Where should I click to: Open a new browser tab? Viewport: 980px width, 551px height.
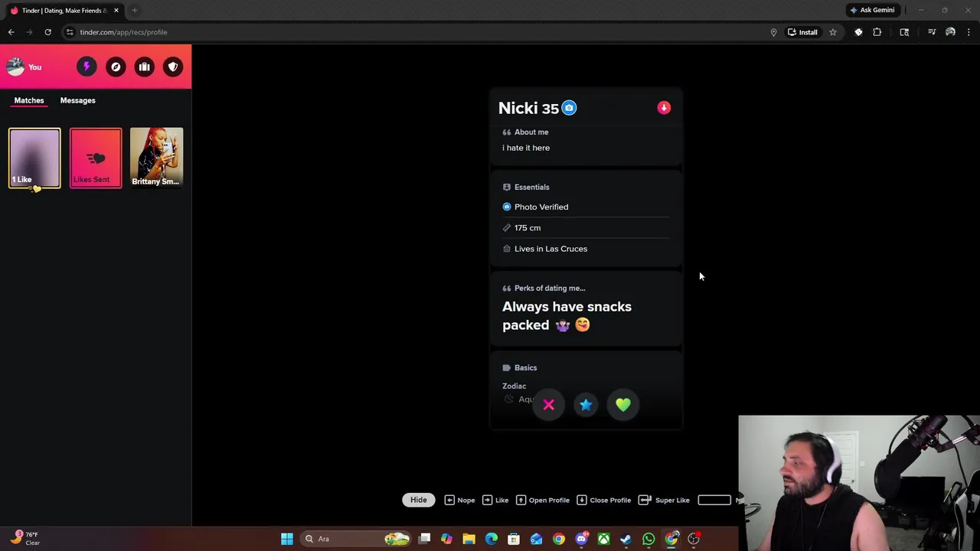click(134, 10)
